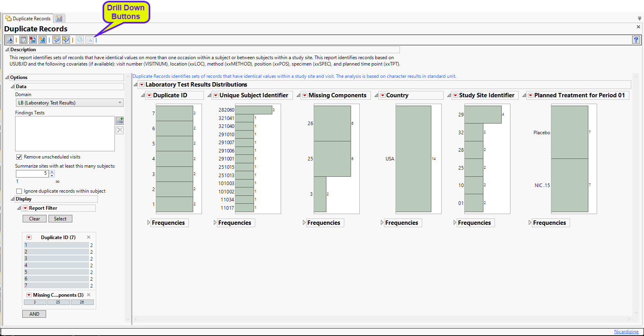Open help with the question mark icon
The height and width of the screenshot is (336, 644).
click(636, 40)
